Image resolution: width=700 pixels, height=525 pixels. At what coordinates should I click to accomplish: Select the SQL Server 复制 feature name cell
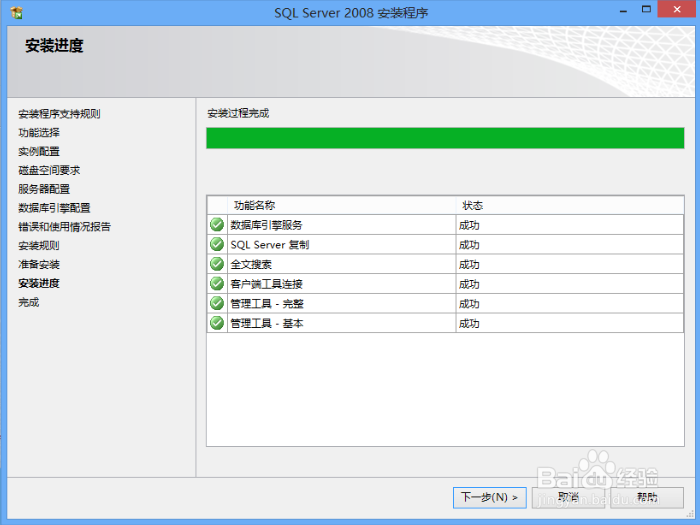(x=342, y=244)
